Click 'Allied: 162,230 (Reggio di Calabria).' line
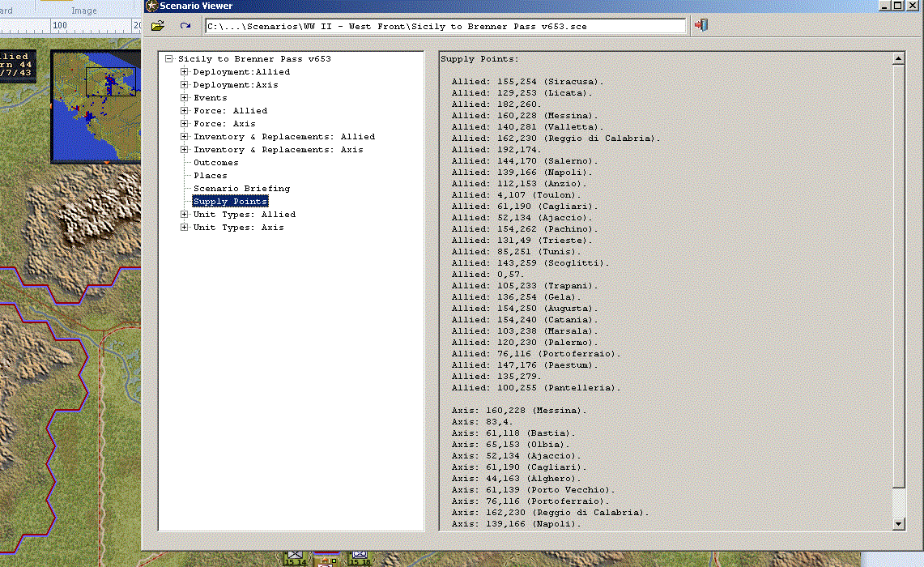Screen dimensions: 924x567 pyautogui.click(x=556, y=139)
